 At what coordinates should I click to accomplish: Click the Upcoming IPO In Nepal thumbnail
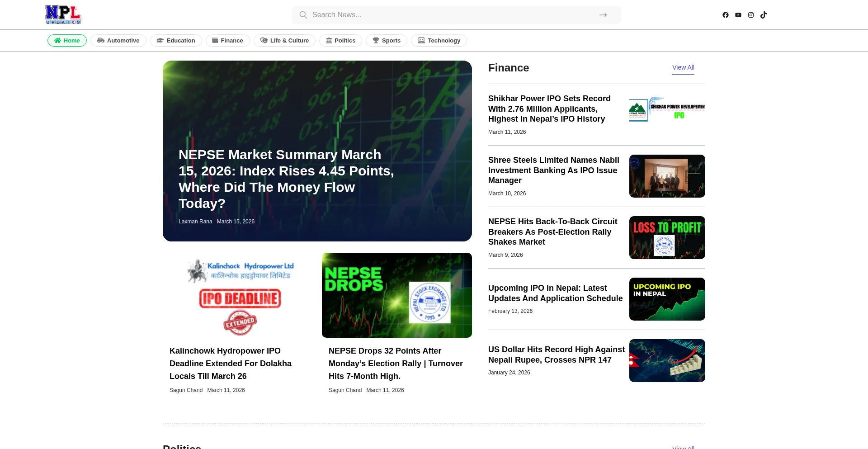(667, 299)
